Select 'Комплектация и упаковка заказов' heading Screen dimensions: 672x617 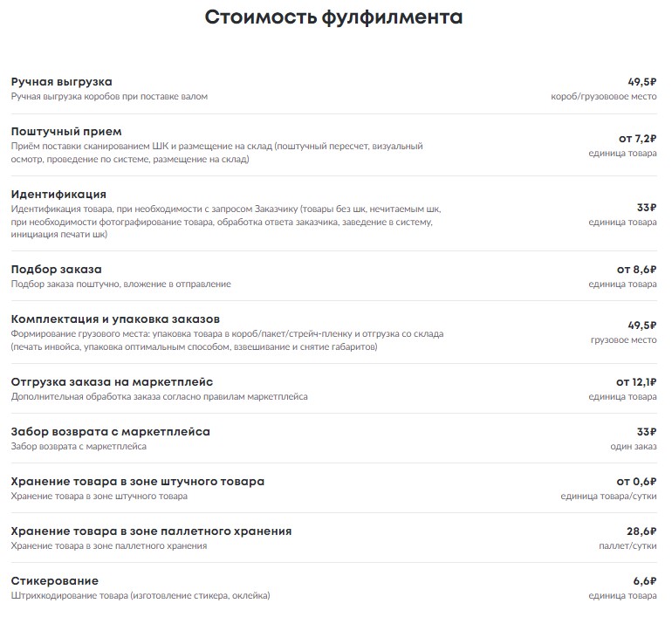[x=115, y=319]
